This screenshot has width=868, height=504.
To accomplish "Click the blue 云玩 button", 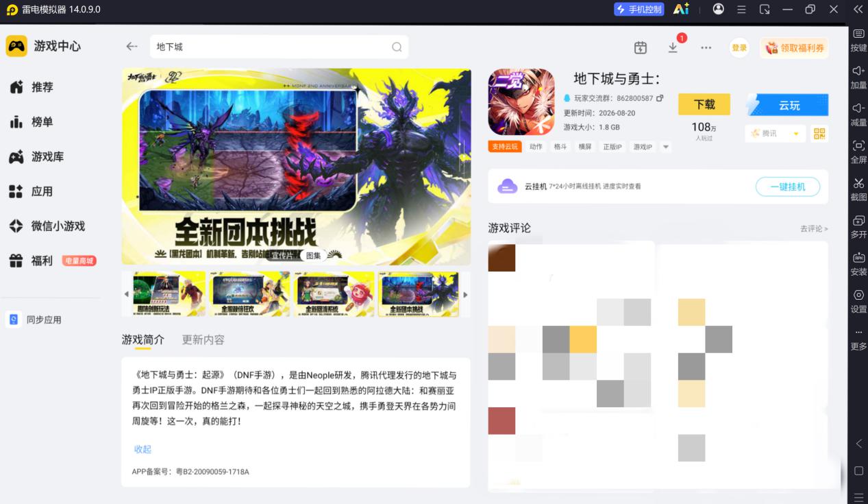I will pos(786,105).
